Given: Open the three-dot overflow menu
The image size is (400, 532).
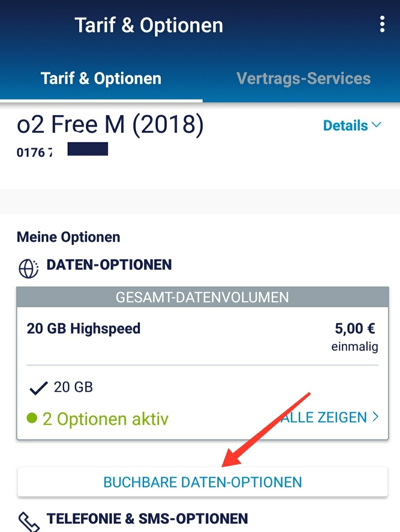Looking at the screenshot, I should point(382,24).
